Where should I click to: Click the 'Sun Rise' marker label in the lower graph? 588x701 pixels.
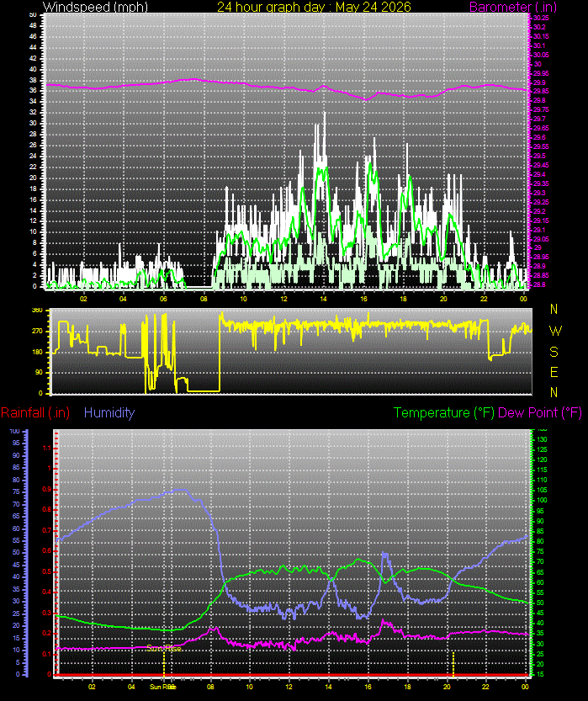[164, 648]
